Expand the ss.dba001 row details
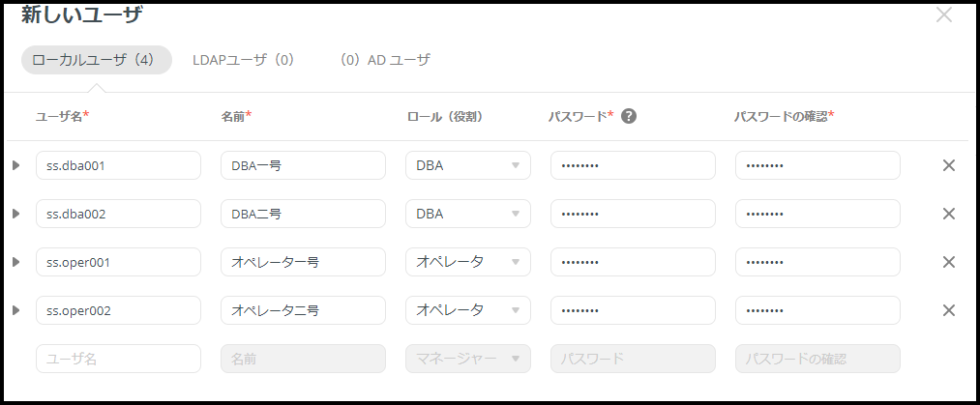Image resolution: width=980 pixels, height=405 pixels. point(16,165)
